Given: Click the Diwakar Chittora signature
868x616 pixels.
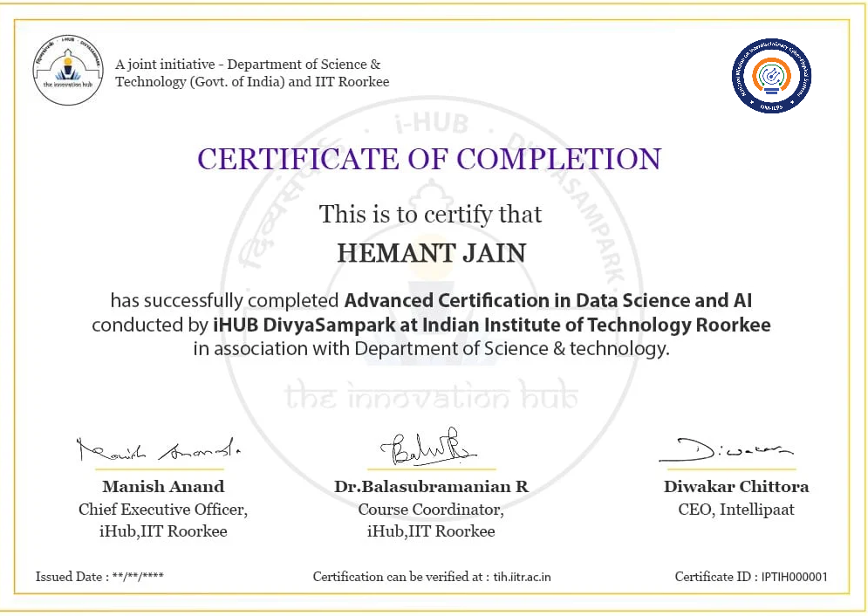Looking at the screenshot, I should (726, 450).
